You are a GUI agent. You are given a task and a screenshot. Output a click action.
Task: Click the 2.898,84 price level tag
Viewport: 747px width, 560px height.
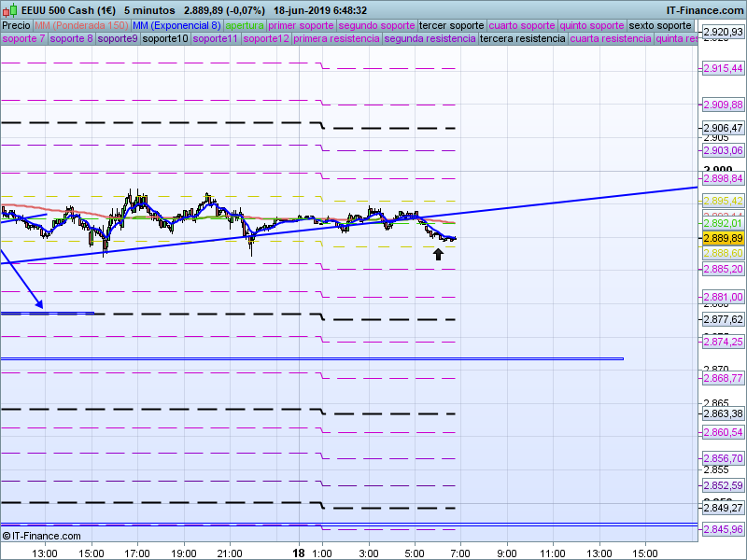[722, 178]
